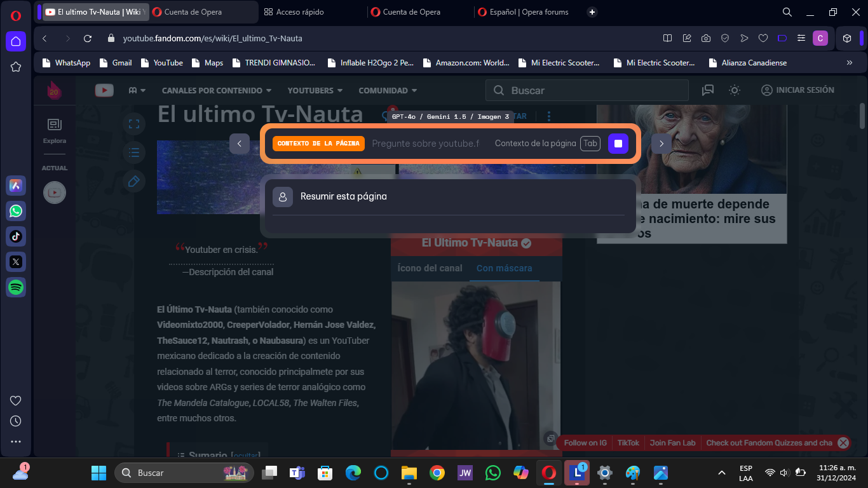Open Spotify in the Opera sidebar

[16, 287]
